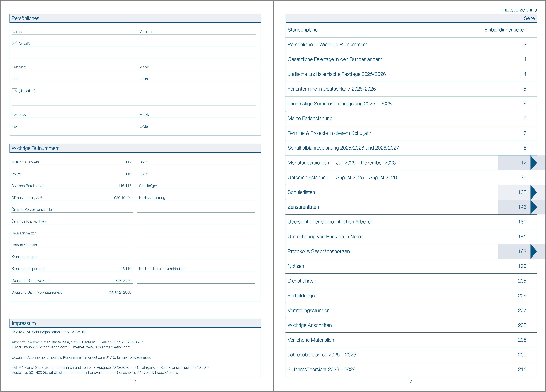
Task: Click arrow marker beside Protokolle/Gesprächsnotizen 182
Action: (x=533, y=251)
